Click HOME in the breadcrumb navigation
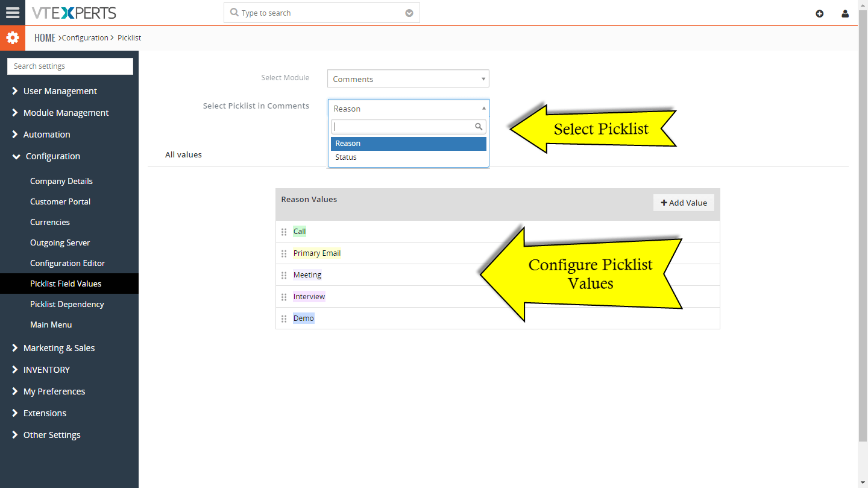 click(45, 37)
